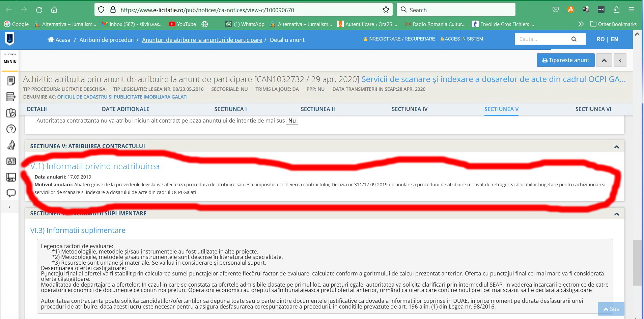The image size is (644, 319).
Task: Click the browser home icon
Action: pyautogui.click(x=54, y=10)
